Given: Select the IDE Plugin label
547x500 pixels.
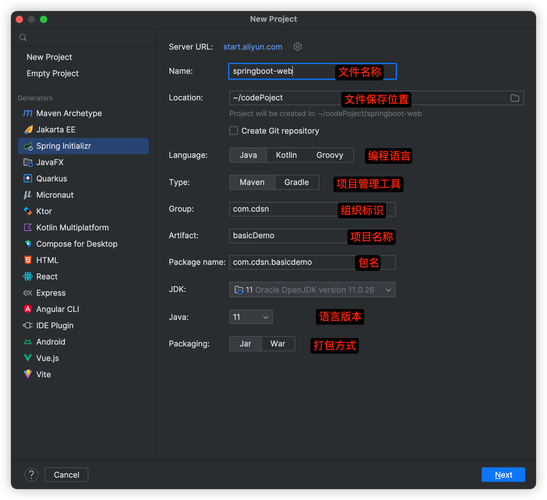Looking at the screenshot, I should tap(55, 326).
